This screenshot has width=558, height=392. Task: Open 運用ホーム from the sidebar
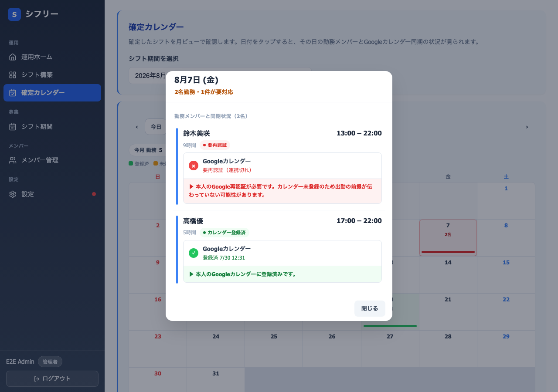tap(52, 57)
